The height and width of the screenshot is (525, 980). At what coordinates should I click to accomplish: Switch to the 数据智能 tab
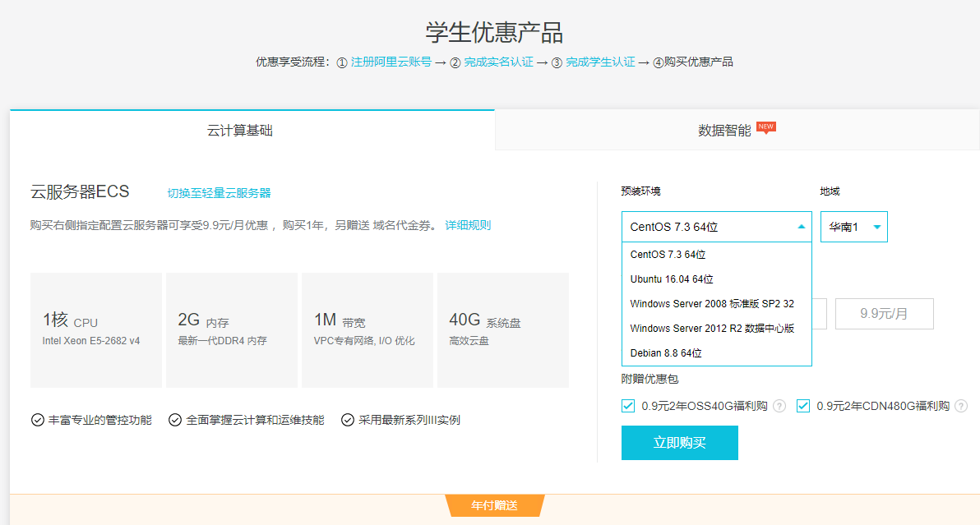click(x=737, y=130)
